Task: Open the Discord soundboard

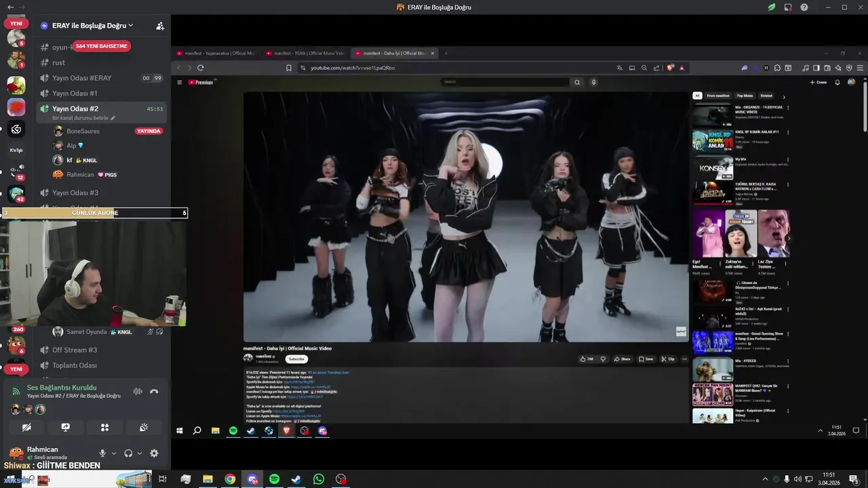Action: coord(144,428)
